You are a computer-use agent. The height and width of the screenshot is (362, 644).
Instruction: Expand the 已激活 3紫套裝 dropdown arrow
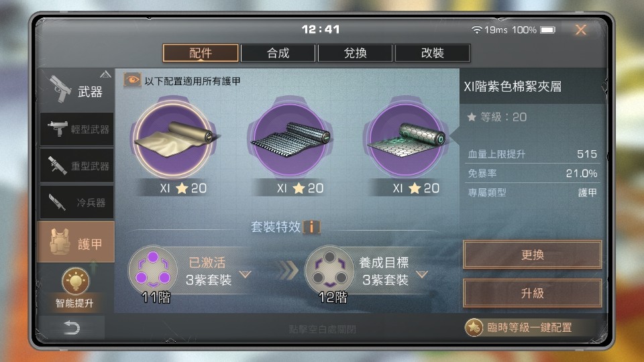coord(246,274)
